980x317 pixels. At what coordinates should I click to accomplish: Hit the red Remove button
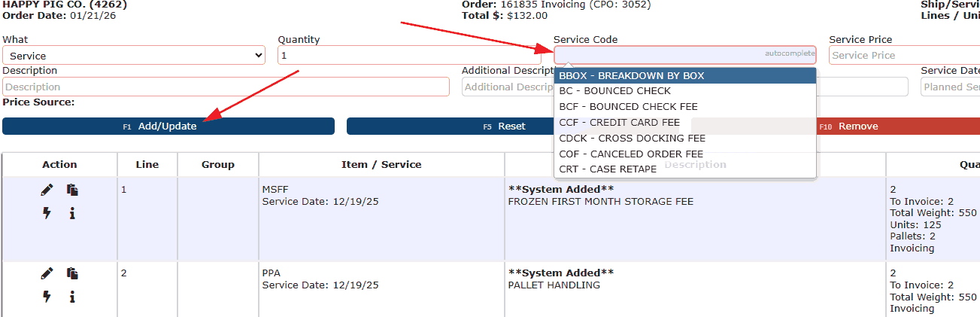pyautogui.click(x=857, y=126)
